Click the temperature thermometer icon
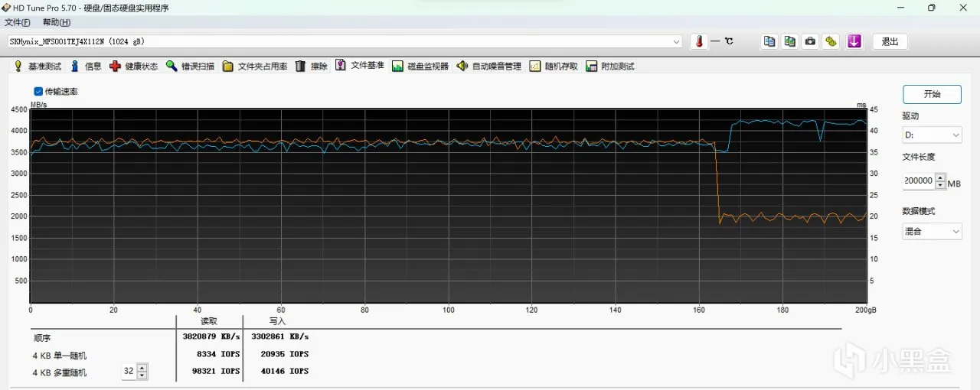This screenshot has width=980, height=390. (699, 41)
